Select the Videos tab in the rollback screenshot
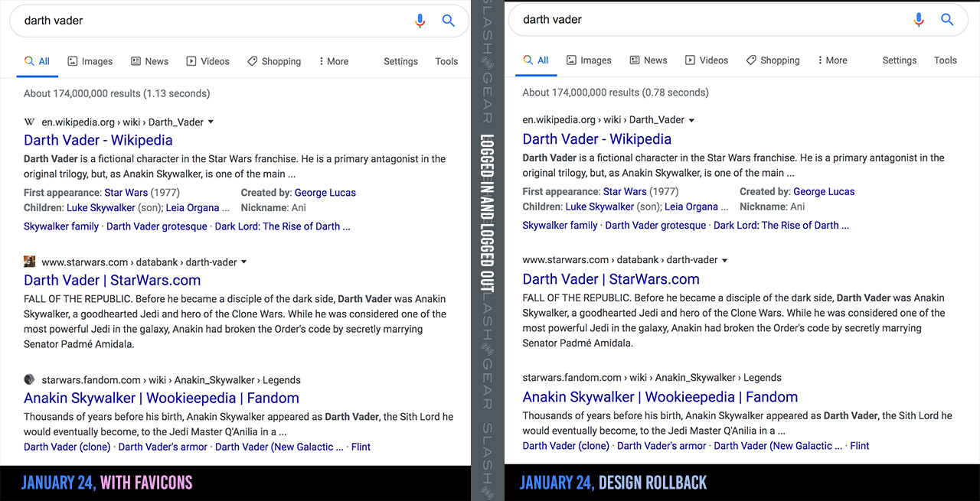Screen dimensions: 980x501 [x=706, y=60]
